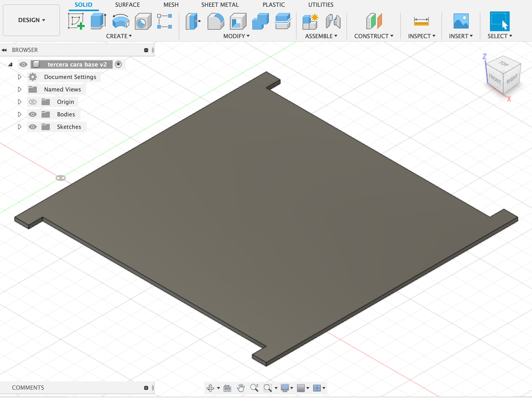Toggle visibility of Sketches folder
532x398 pixels.
coord(33,126)
